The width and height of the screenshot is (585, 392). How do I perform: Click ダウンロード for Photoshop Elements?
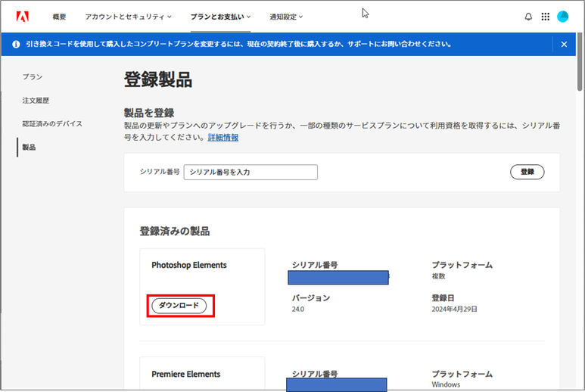179,306
